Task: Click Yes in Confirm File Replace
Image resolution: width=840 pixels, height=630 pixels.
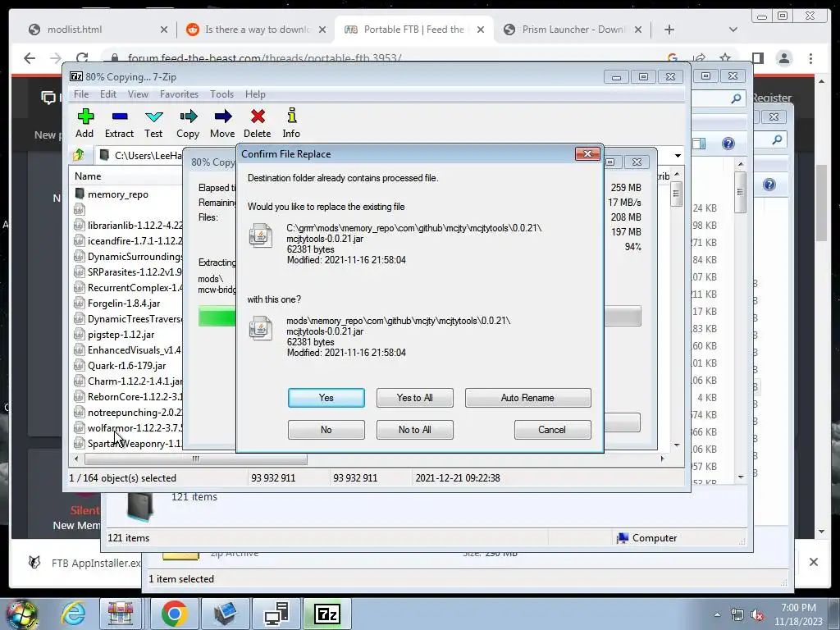Action: 326,398
